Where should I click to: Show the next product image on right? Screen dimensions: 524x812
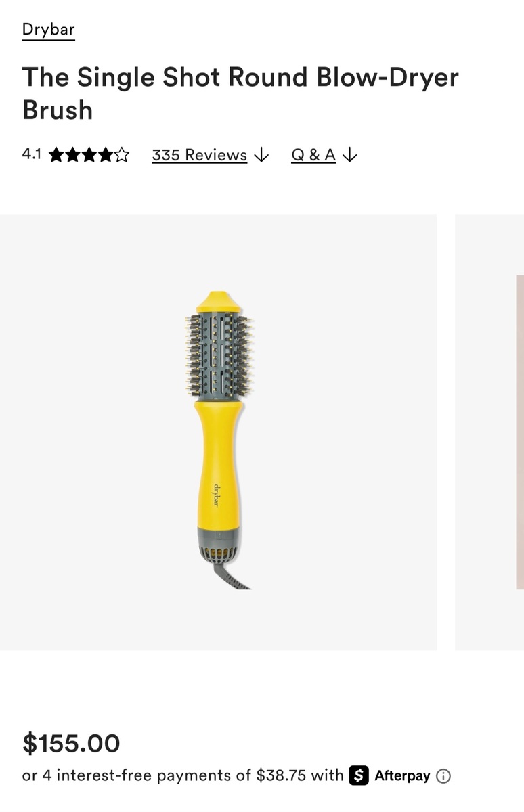[489, 432]
